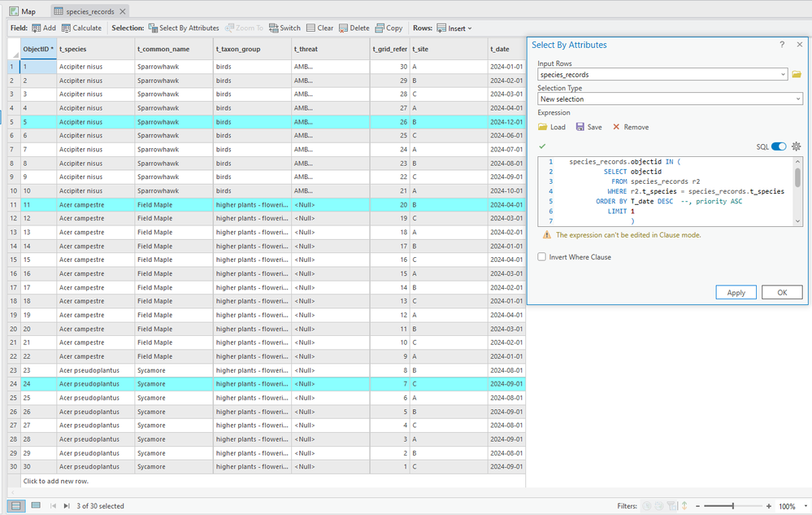The image size is (812, 515).
Task: Click the Add field icon
Action: point(37,28)
